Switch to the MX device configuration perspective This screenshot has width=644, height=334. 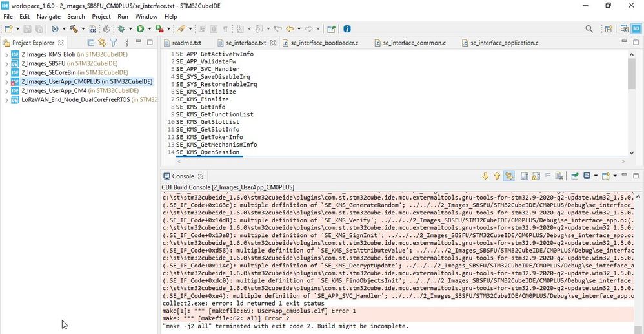[x=636, y=29]
